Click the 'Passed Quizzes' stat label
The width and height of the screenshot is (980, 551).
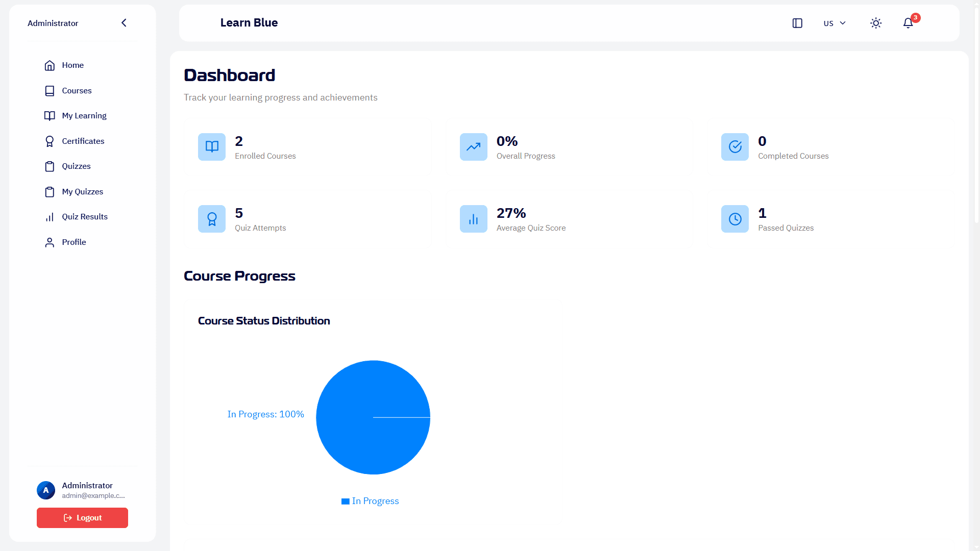(x=786, y=228)
